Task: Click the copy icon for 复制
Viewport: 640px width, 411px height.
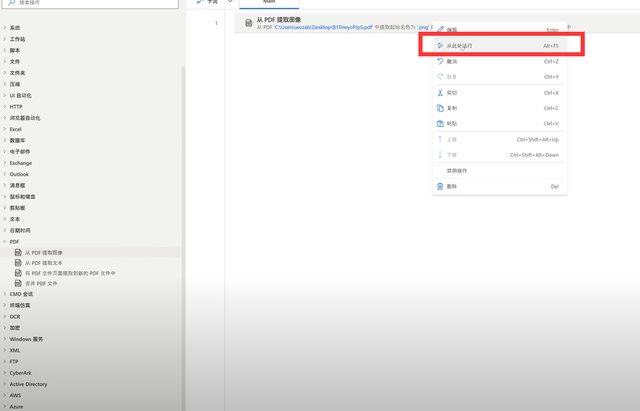Action: click(x=440, y=108)
